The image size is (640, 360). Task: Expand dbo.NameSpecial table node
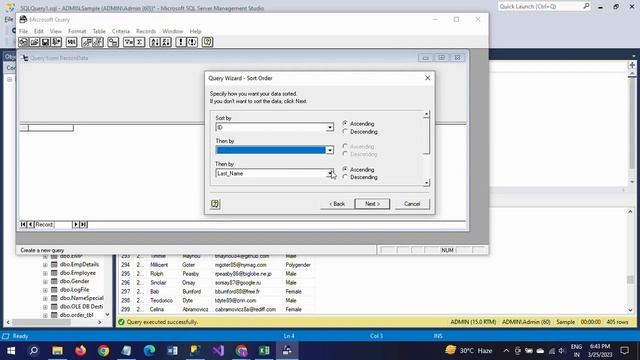[x=45, y=298]
